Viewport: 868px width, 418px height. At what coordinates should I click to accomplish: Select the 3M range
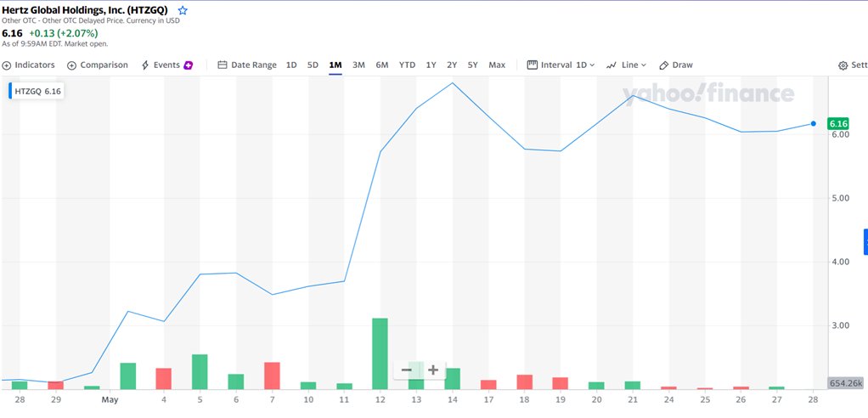pyautogui.click(x=358, y=65)
